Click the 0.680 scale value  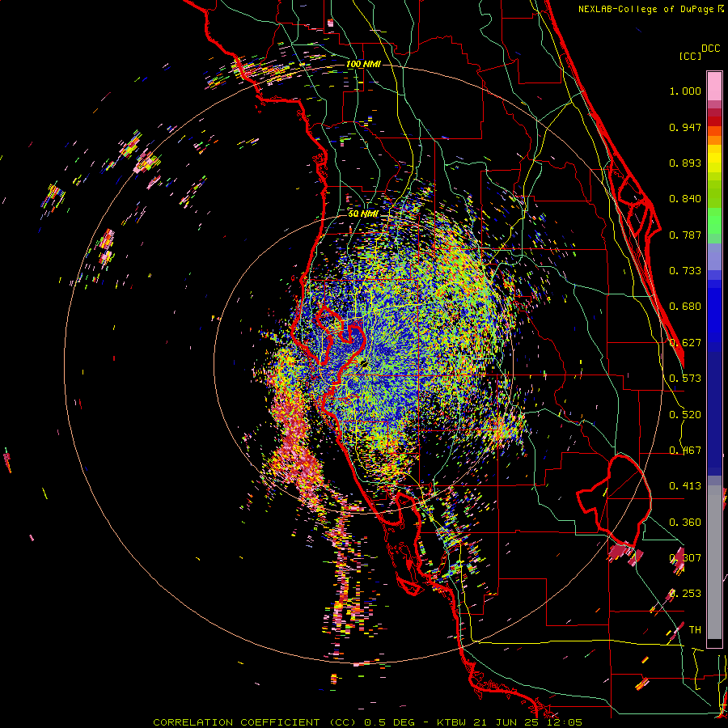(685, 307)
